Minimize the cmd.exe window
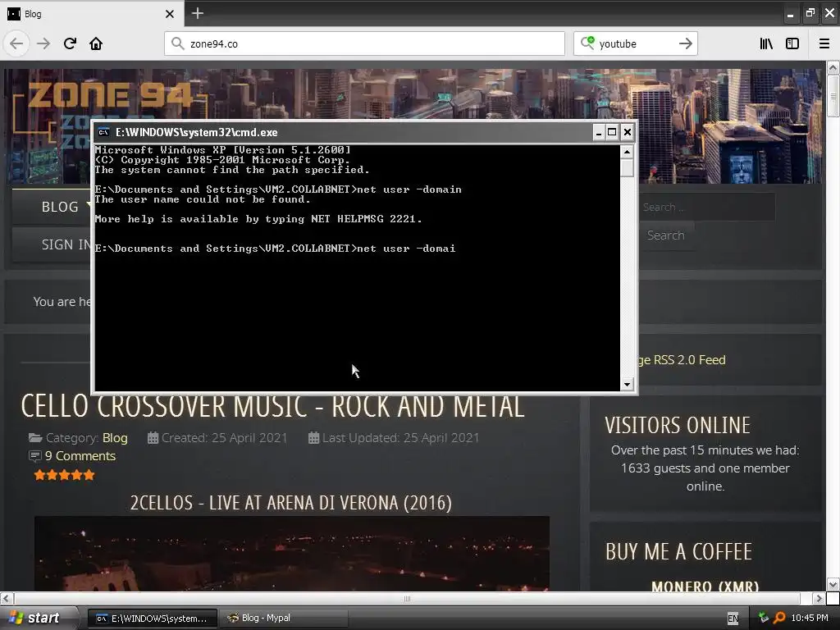The image size is (840, 630). 599,132
